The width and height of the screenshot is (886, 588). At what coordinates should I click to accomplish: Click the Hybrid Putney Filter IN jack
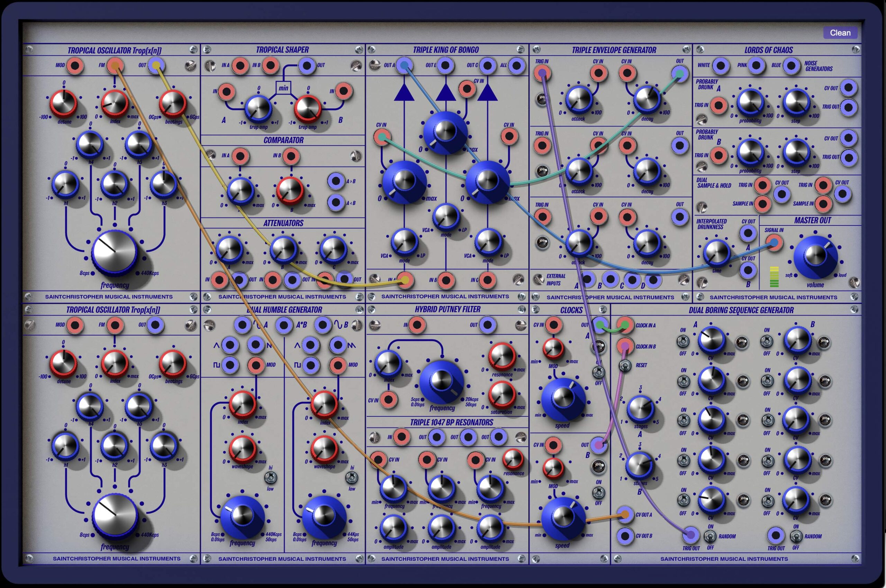pyautogui.click(x=417, y=325)
